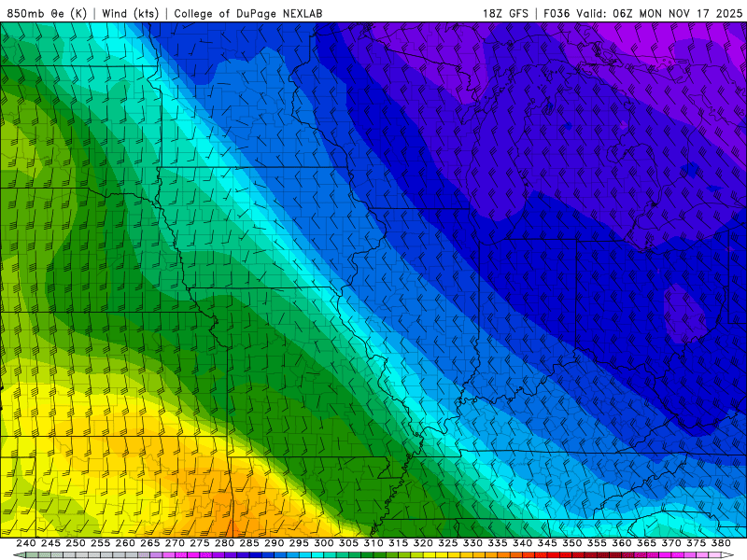Viewport: 747px width, 560px height.
Task: Click the 300 value on the legend
Action: [323, 543]
